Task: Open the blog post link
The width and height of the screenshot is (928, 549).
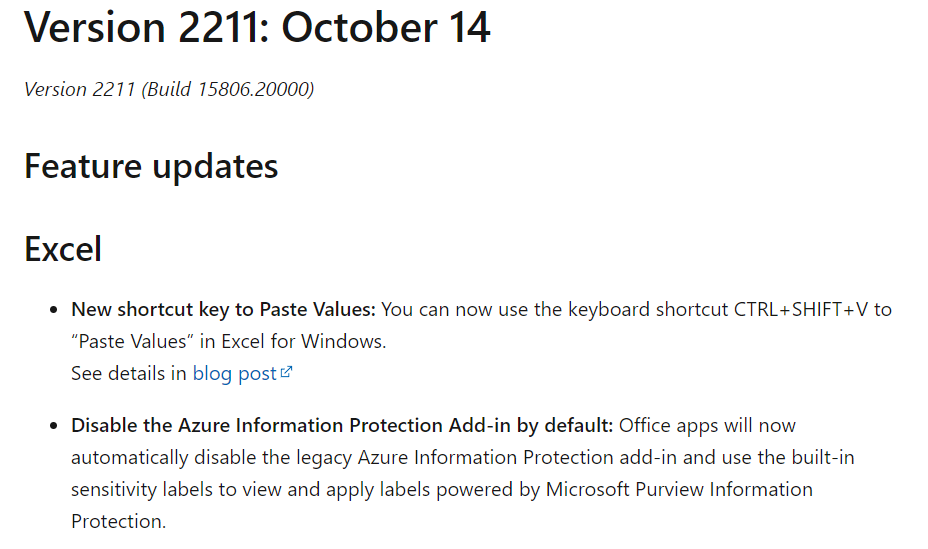Action: 234,374
